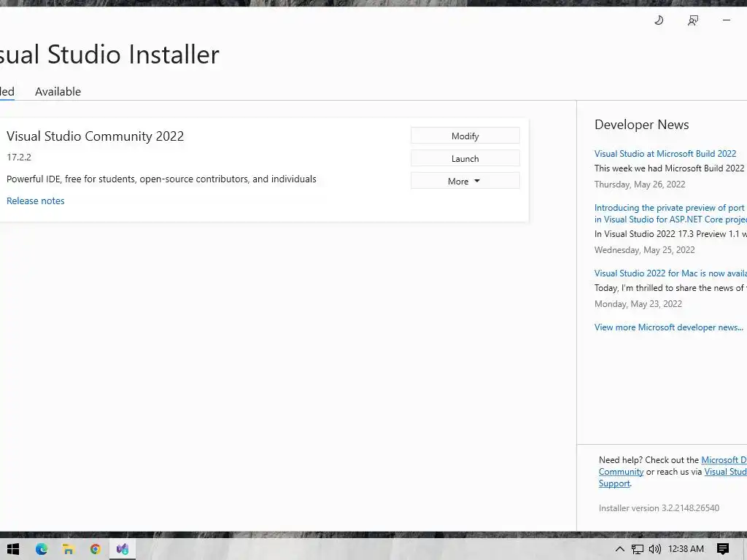Click the Monday, May 23, 2022 date
Viewport: 747px width, 560px height.
tap(638, 304)
